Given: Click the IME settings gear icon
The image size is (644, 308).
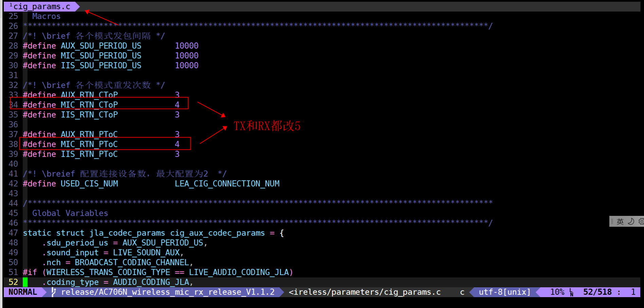Looking at the screenshot, I should click(641, 222).
